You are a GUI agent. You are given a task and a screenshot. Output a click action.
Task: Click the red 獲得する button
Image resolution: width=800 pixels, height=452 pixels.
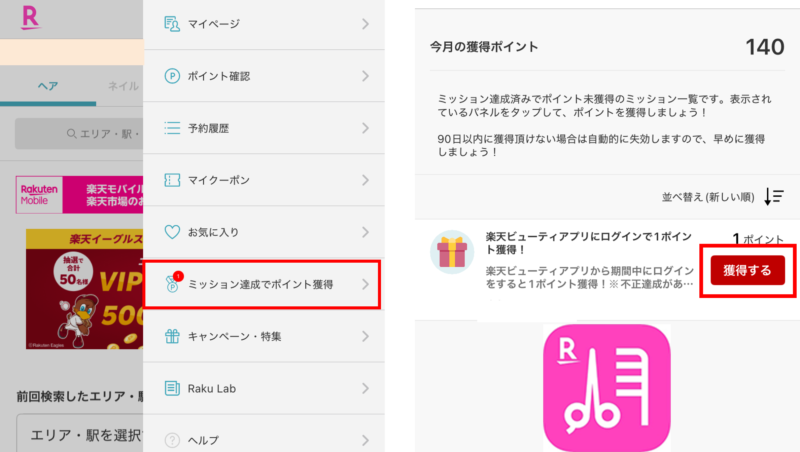(x=747, y=270)
